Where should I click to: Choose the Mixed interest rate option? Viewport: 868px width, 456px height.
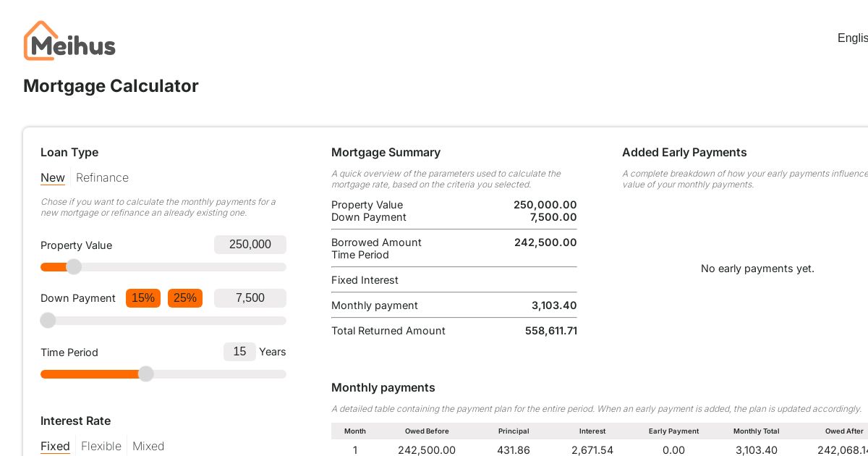tap(148, 447)
